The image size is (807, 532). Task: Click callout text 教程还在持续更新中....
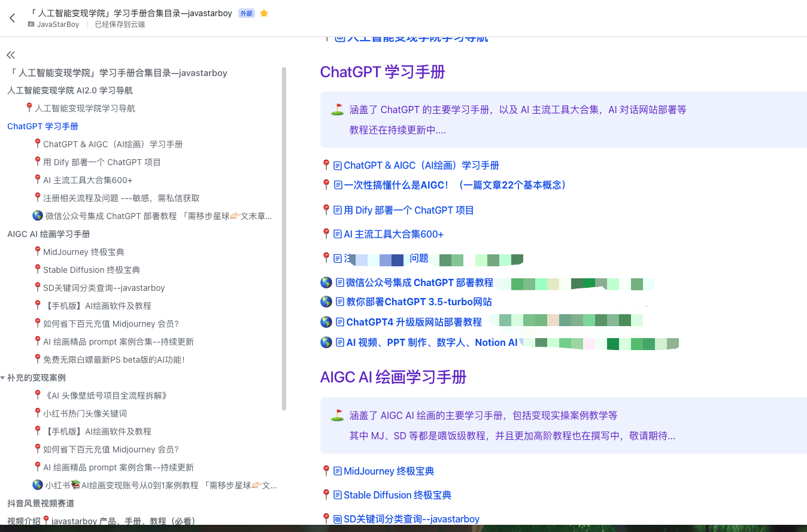[398, 130]
